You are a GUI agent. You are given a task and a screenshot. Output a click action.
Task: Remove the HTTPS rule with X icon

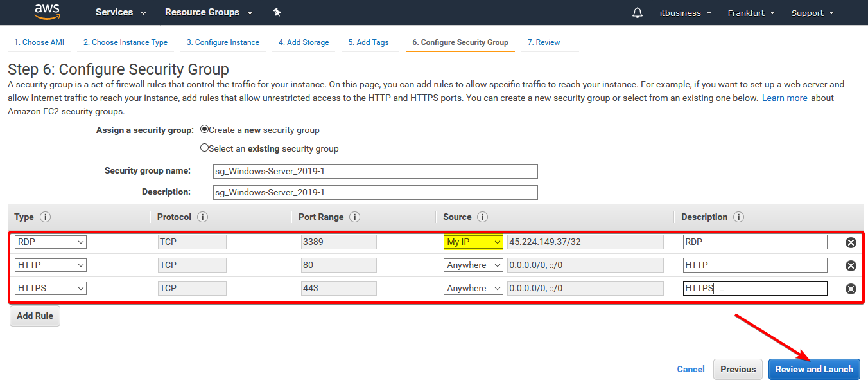point(851,289)
